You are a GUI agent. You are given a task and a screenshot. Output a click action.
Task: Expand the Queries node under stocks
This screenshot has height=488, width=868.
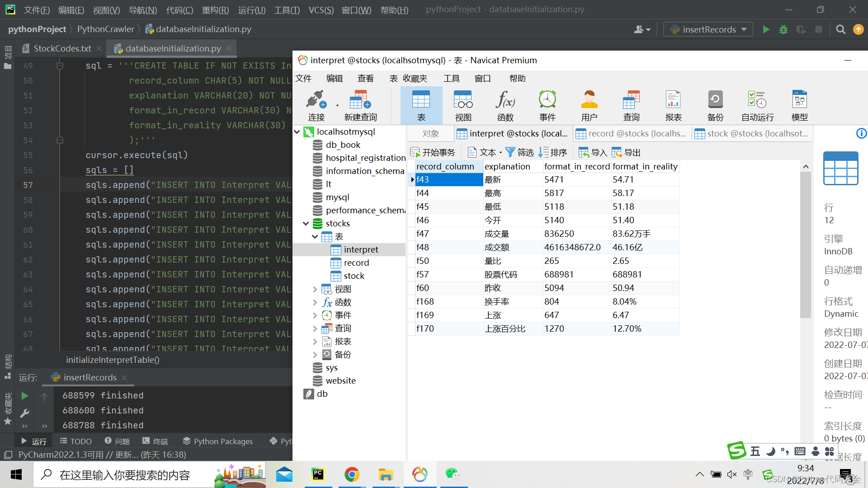[x=315, y=328]
